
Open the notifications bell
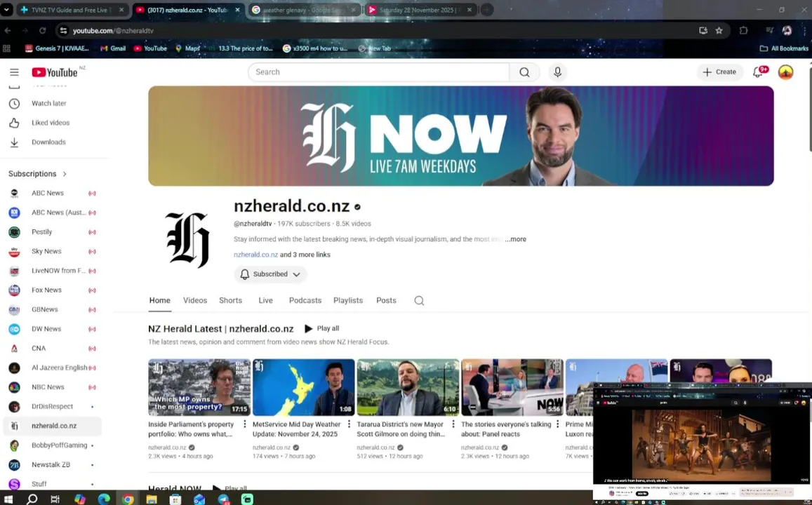point(758,72)
